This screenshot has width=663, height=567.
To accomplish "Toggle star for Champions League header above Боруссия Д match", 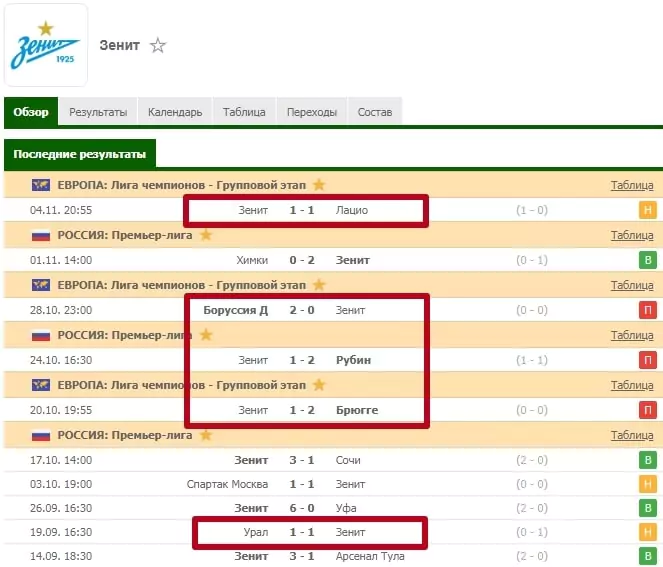I will 319,285.
